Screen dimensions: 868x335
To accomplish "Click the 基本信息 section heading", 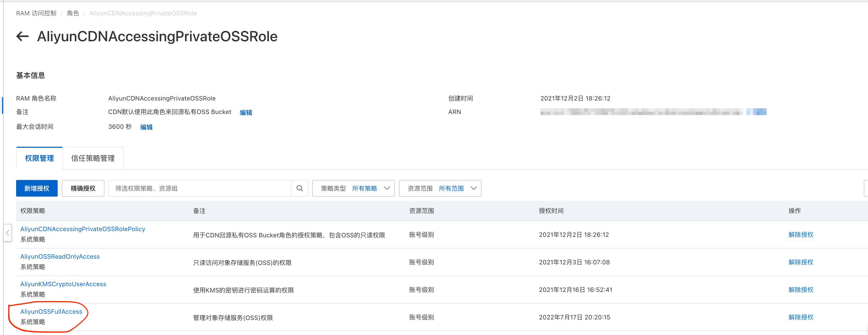I will (30, 76).
